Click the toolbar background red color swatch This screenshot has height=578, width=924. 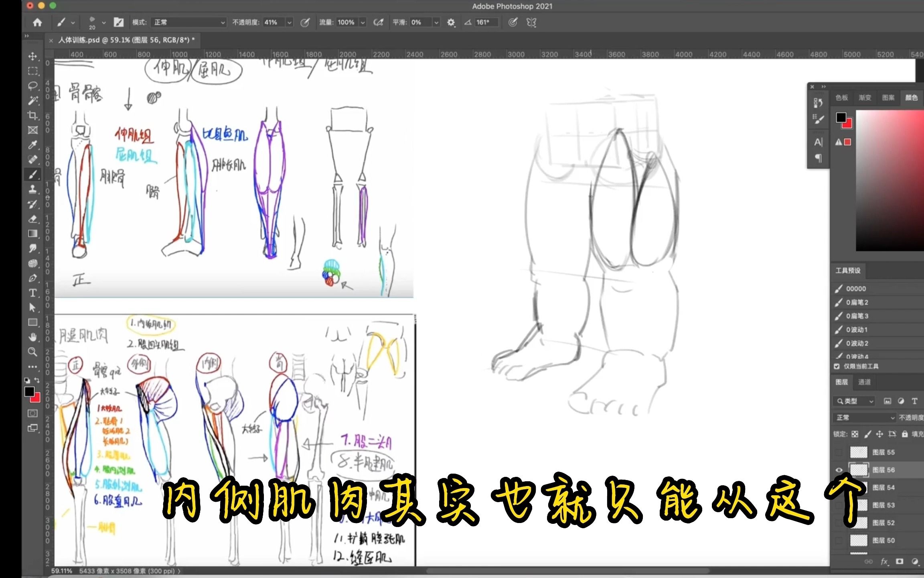pos(36,398)
